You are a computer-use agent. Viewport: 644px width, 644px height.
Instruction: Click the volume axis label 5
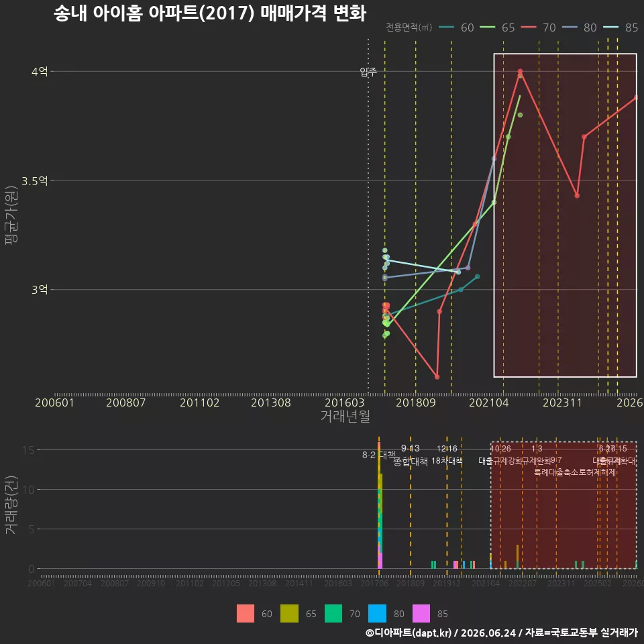[x=32, y=529]
